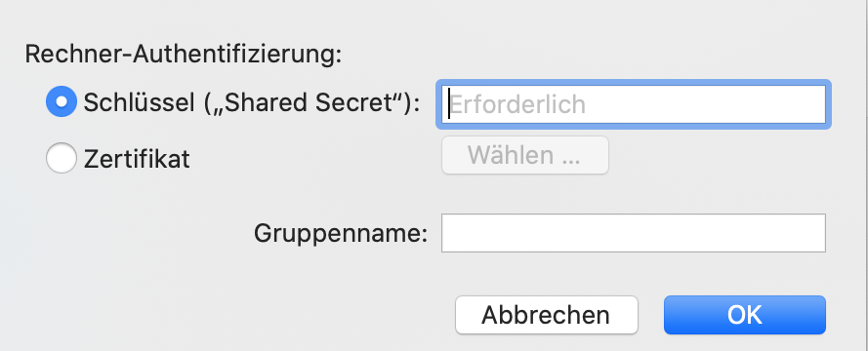Click the empty field beside Gruppenname
The image size is (868, 351).
(x=634, y=233)
